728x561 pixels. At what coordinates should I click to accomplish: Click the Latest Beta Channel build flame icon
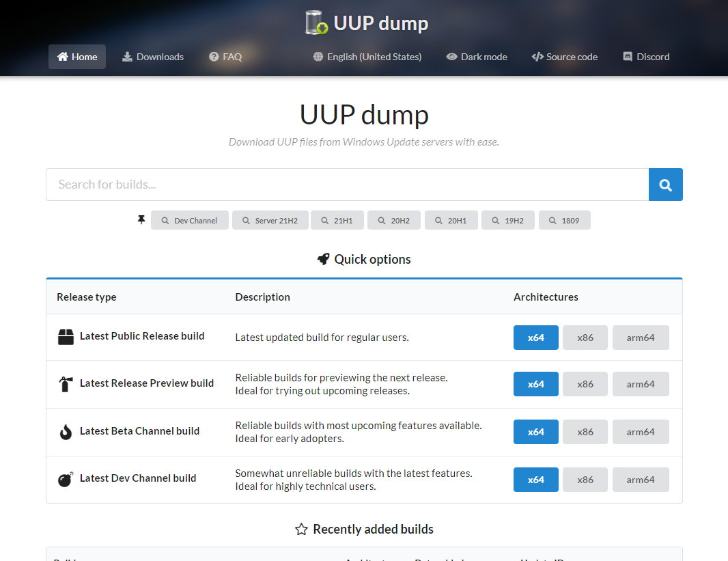(x=66, y=432)
